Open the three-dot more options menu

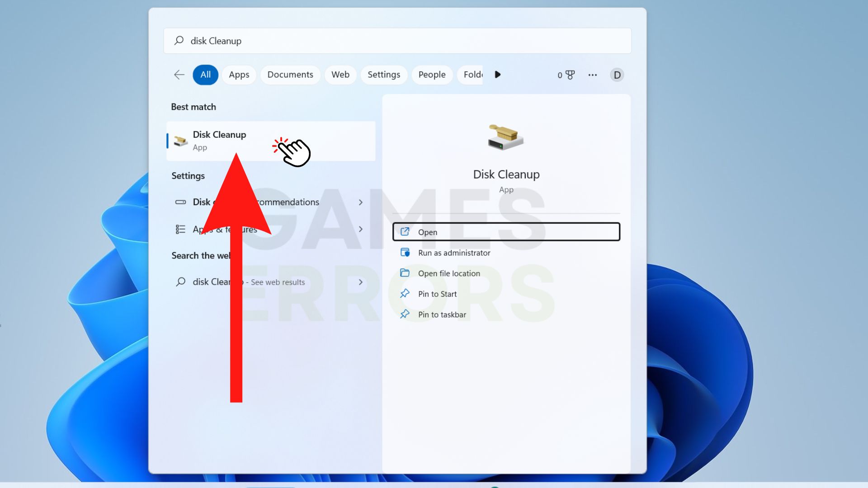pos(592,75)
